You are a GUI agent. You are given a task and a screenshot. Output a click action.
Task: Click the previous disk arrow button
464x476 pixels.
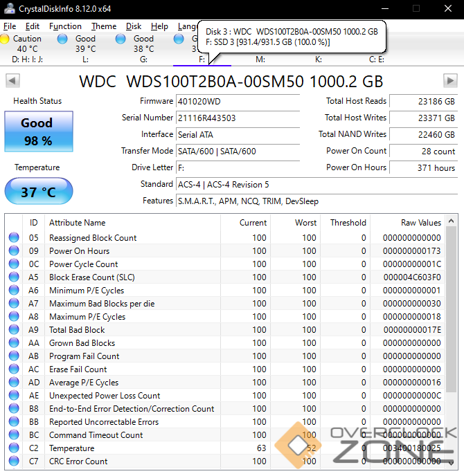click(x=12, y=81)
